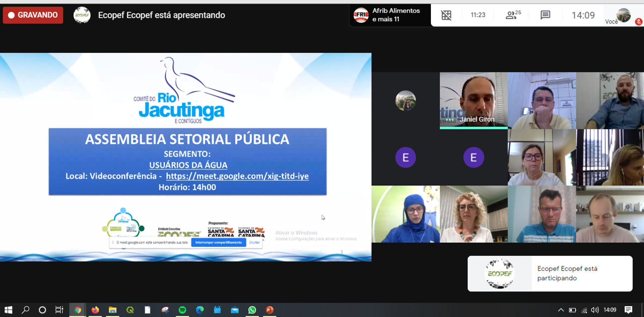The width and height of the screenshot is (644, 317).
Task: Change the layout using the crossed grid icon
Action: tap(446, 15)
